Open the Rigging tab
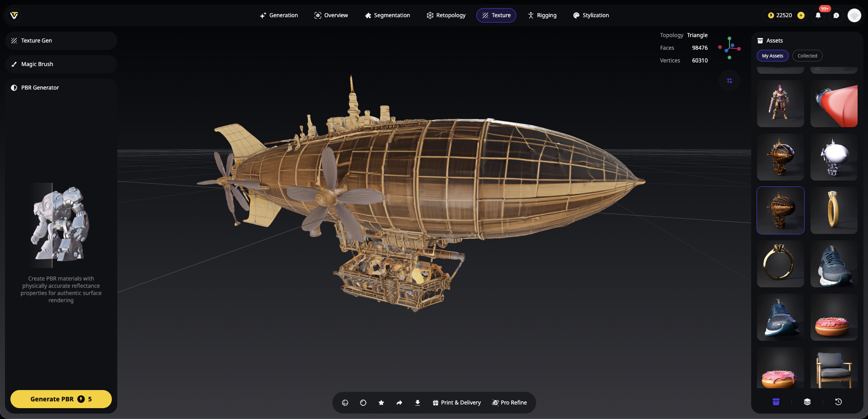 click(542, 15)
